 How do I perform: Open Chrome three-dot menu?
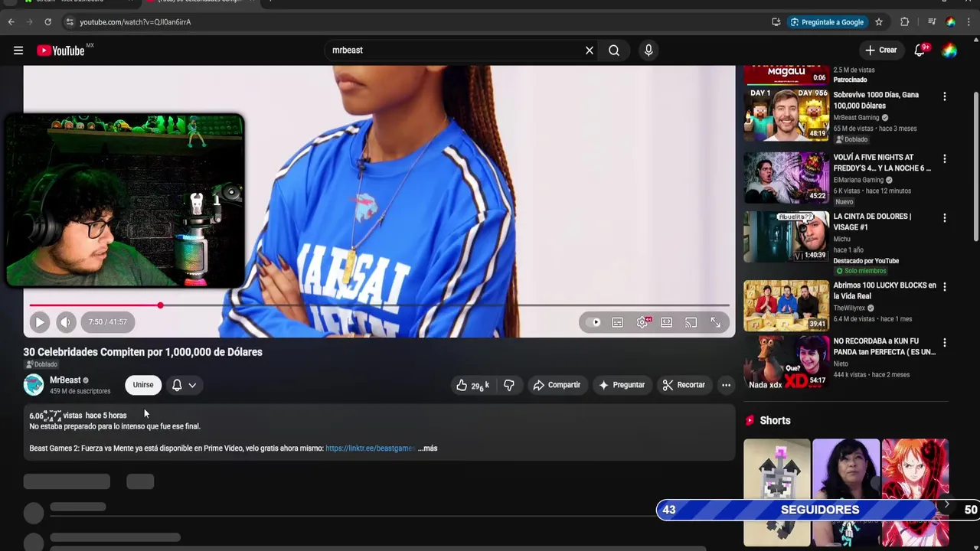point(970,22)
